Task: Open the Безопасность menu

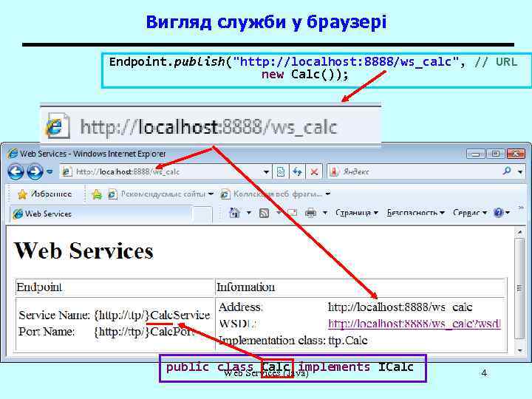Action: click(415, 213)
